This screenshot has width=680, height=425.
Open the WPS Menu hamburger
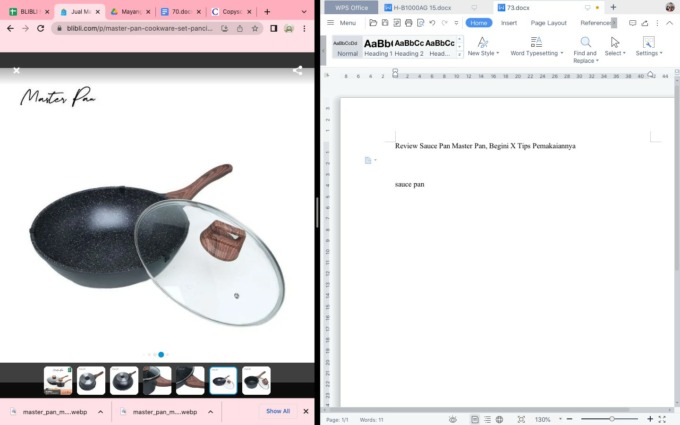[342, 23]
